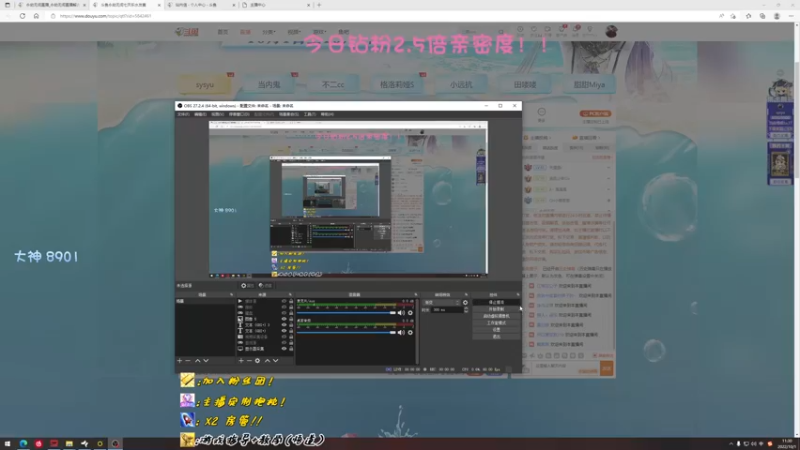
Task: Open File Explorer from taskbar
Action: pyautogui.click(x=69, y=444)
